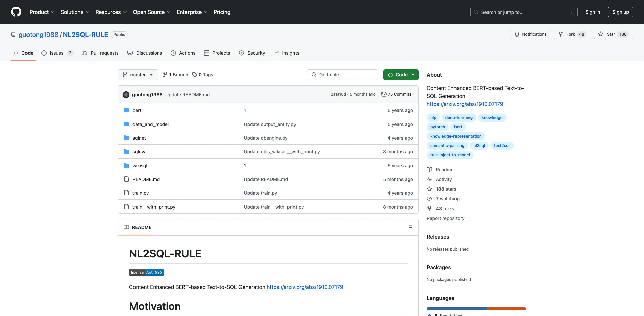
Task: Switch to the Issues tab
Action: click(x=57, y=53)
